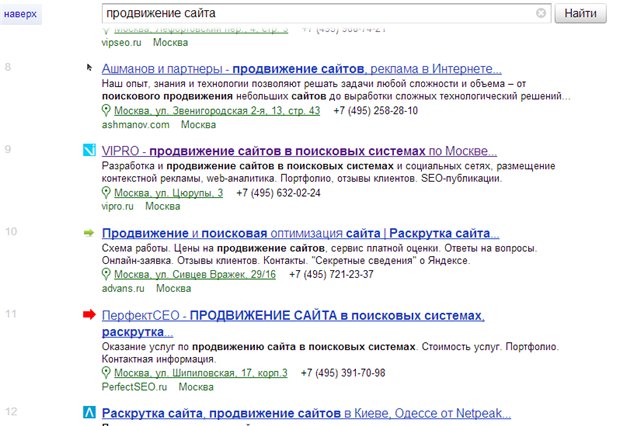
Task: Click the VIPRO favicon beside result 9
Action: pos(89,150)
